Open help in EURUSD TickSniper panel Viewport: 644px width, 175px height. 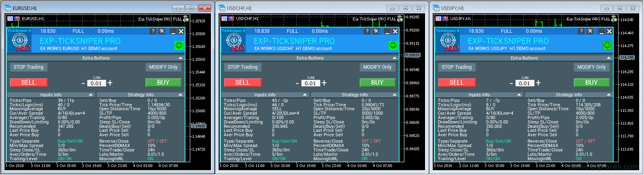click(x=153, y=31)
